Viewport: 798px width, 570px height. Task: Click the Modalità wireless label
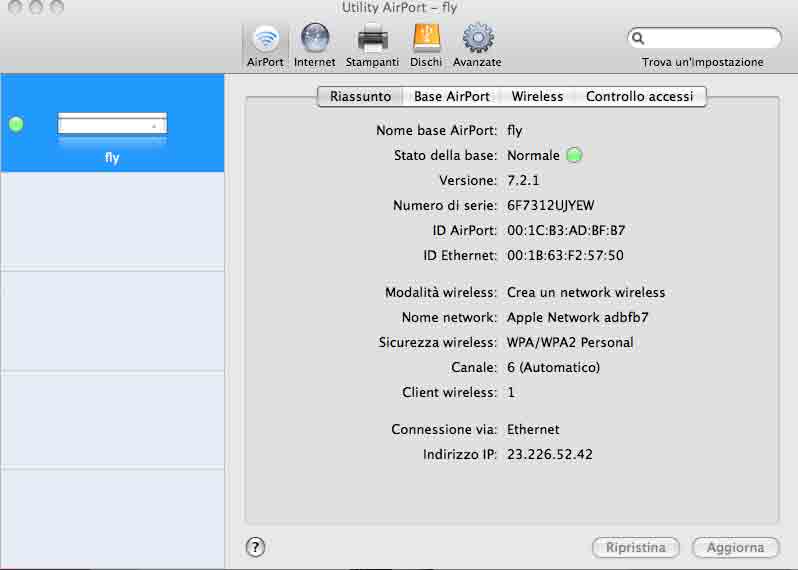pos(441,293)
